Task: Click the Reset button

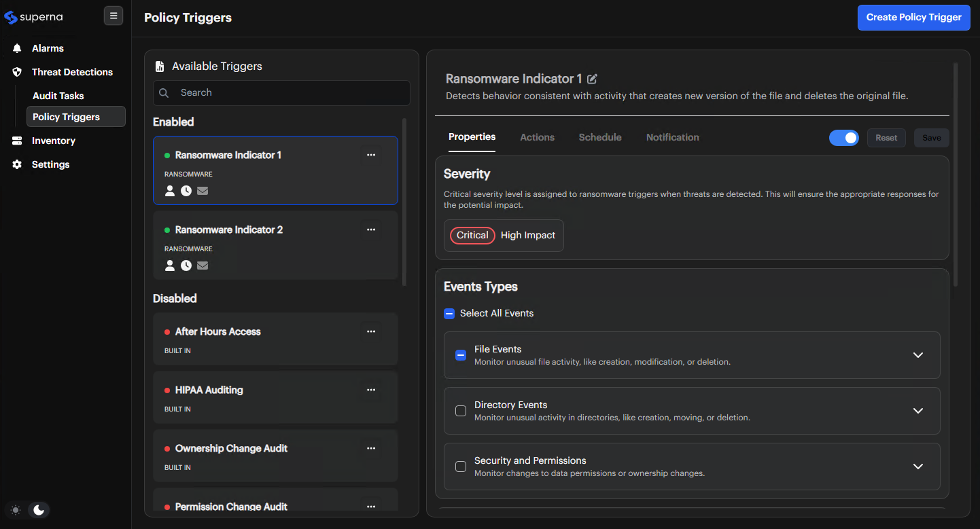Action: [x=886, y=138]
